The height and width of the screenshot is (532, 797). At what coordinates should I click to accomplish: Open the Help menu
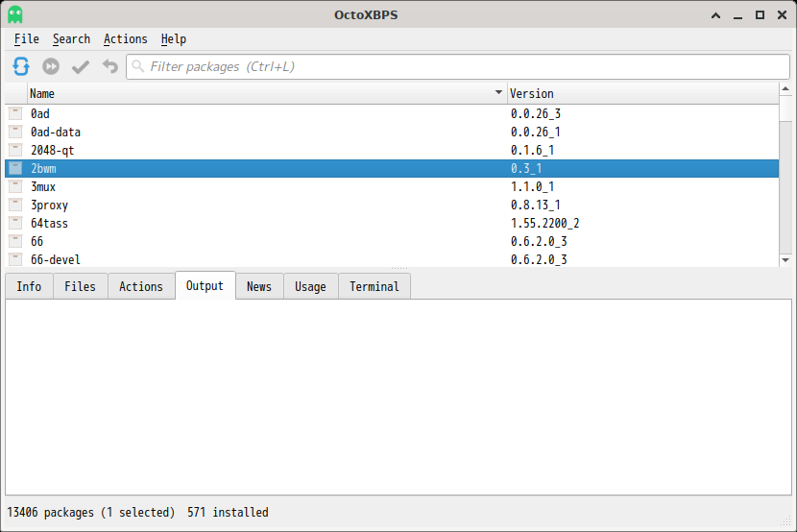click(x=174, y=39)
